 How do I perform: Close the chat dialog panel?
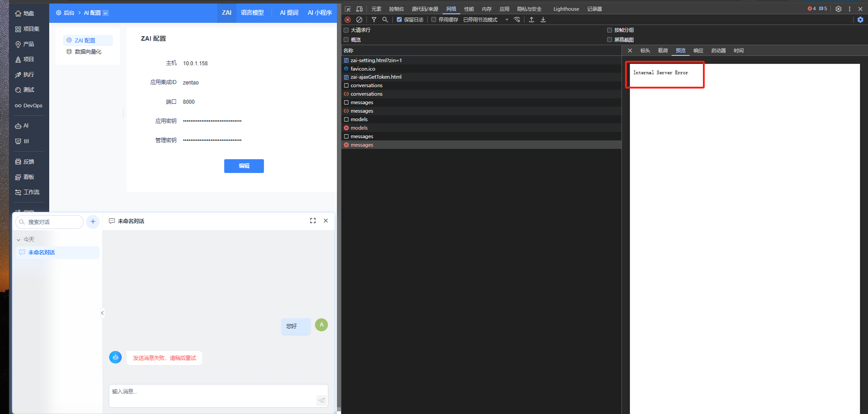tap(326, 221)
